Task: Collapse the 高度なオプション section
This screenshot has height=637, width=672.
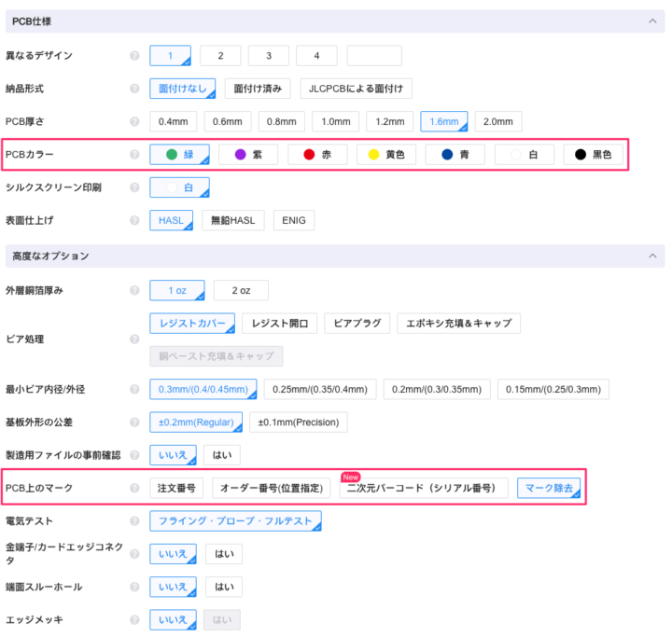Action: (649, 256)
